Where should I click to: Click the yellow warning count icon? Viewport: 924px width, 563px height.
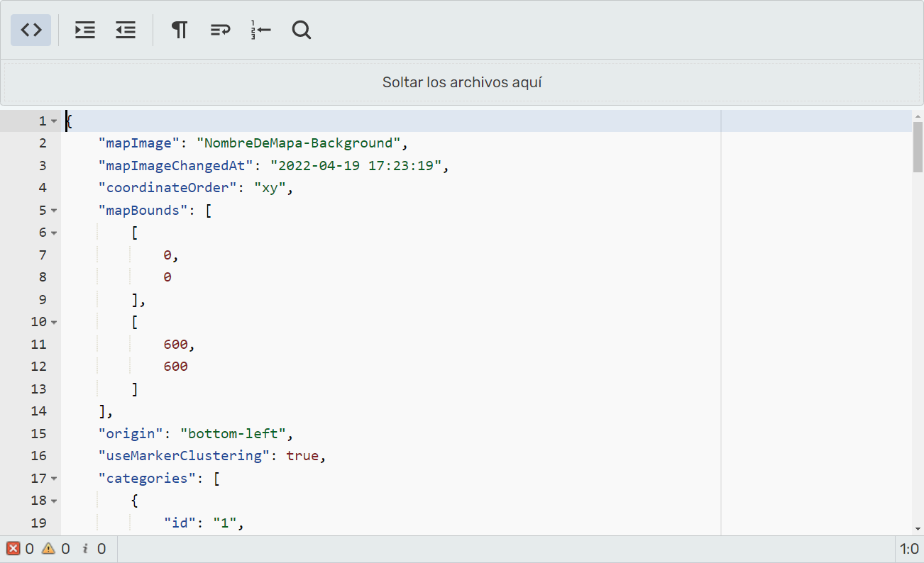coord(48,548)
